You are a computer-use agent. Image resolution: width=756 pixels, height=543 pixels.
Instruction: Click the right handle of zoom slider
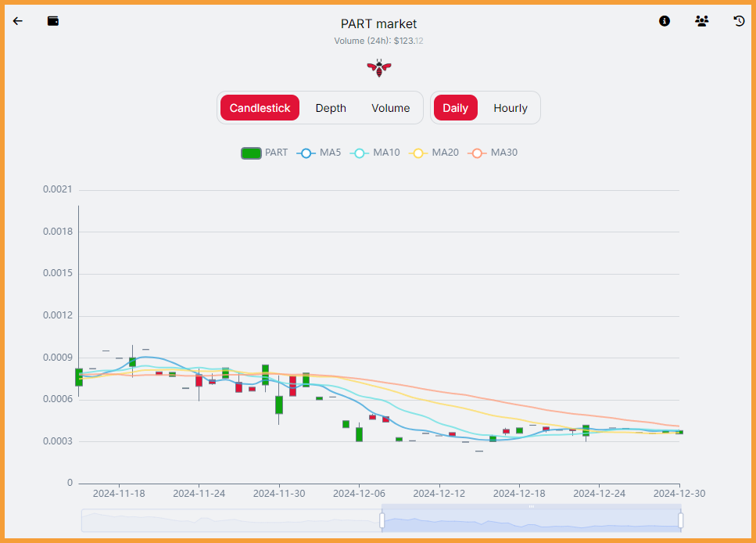[681, 521]
